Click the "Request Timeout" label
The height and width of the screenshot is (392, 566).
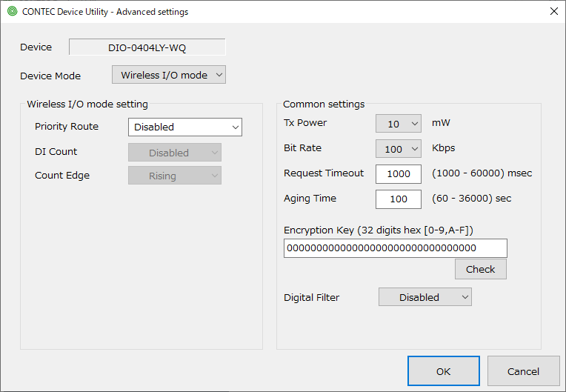[324, 173]
